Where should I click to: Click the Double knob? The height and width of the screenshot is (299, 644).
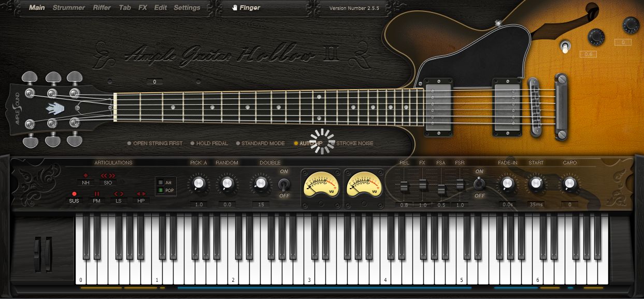261,183
